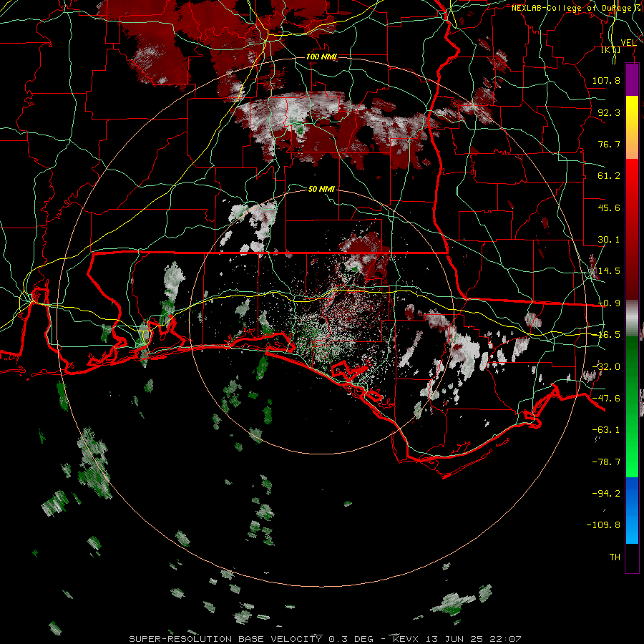Click the 100 NMI range ring label

pyautogui.click(x=321, y=57)
